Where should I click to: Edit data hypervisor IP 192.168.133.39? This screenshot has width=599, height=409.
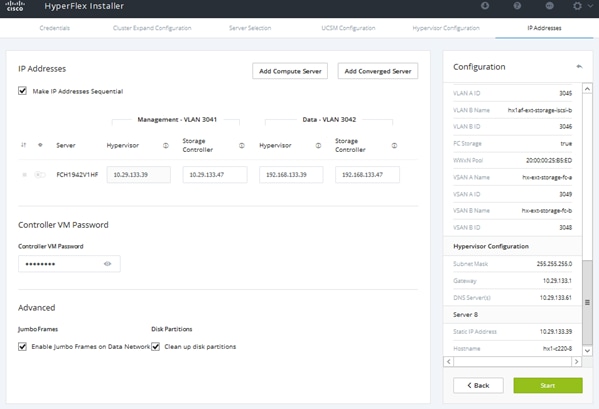[x=291, y=175]
